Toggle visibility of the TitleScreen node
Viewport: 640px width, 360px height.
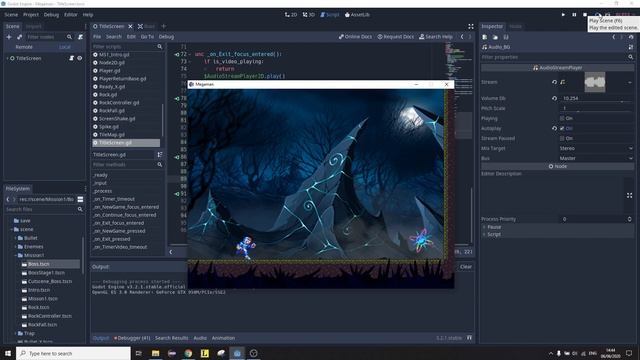(x=80, y=58)
